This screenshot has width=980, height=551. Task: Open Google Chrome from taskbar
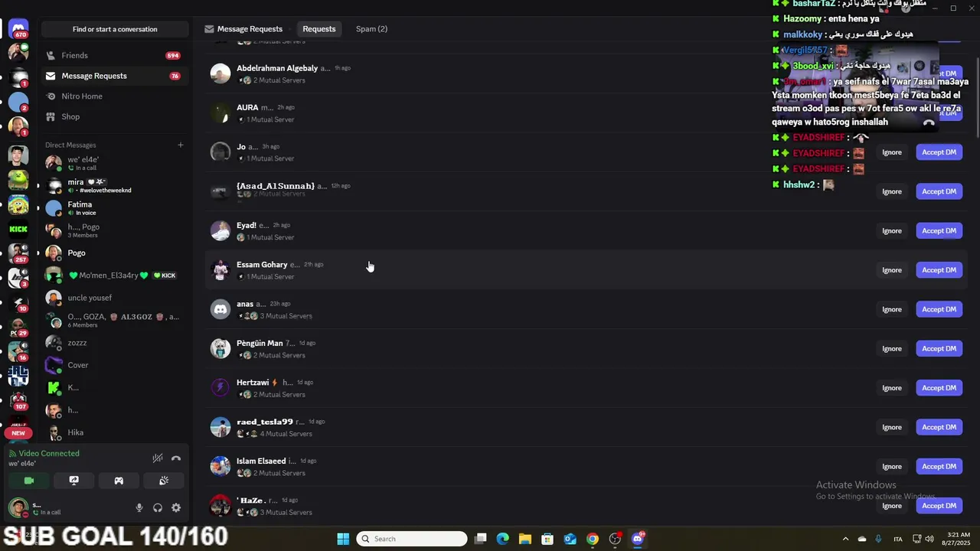click(x=593, y=539)
